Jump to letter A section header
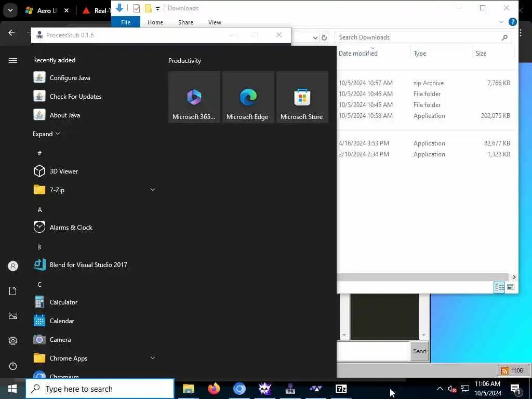This screenshot has width=532, height=399. click(39, 210)
